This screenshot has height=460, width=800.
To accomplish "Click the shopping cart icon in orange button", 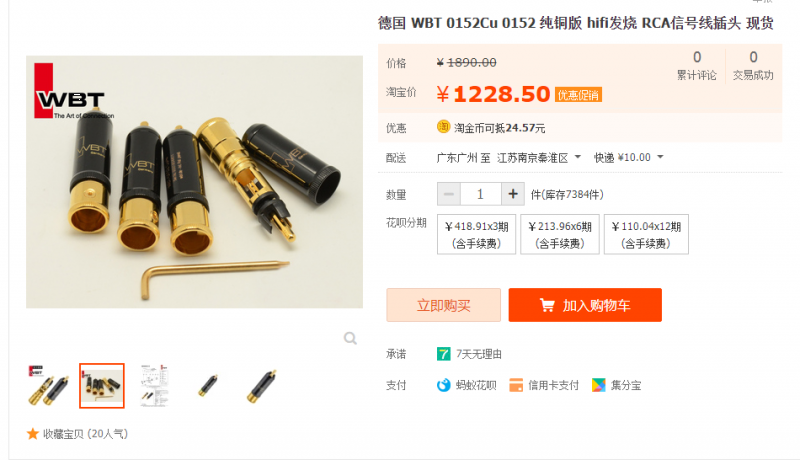I will tap(547, 305).
